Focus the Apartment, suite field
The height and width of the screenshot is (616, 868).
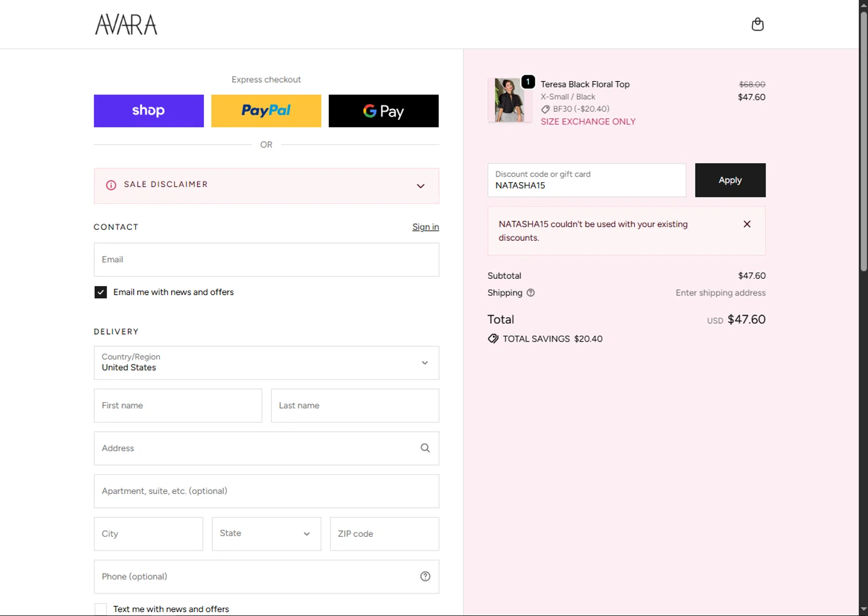[x=266, y=491]
